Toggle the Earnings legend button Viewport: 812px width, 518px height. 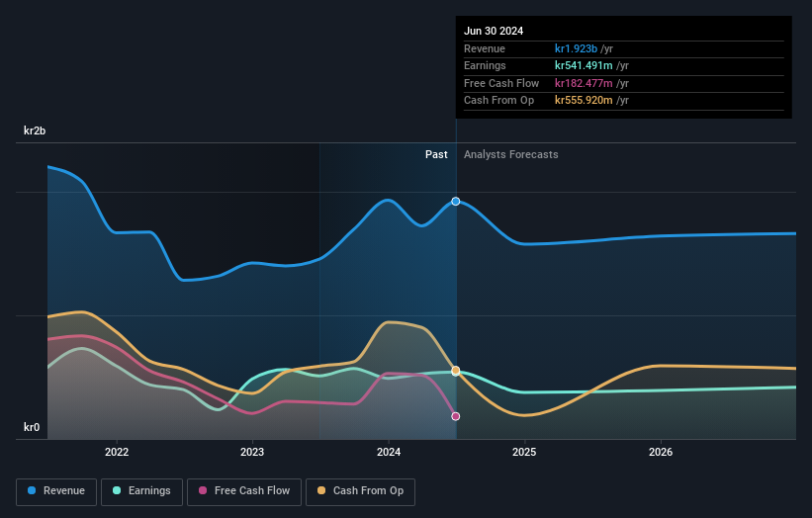pyautogui.click(x=141, y=491)
